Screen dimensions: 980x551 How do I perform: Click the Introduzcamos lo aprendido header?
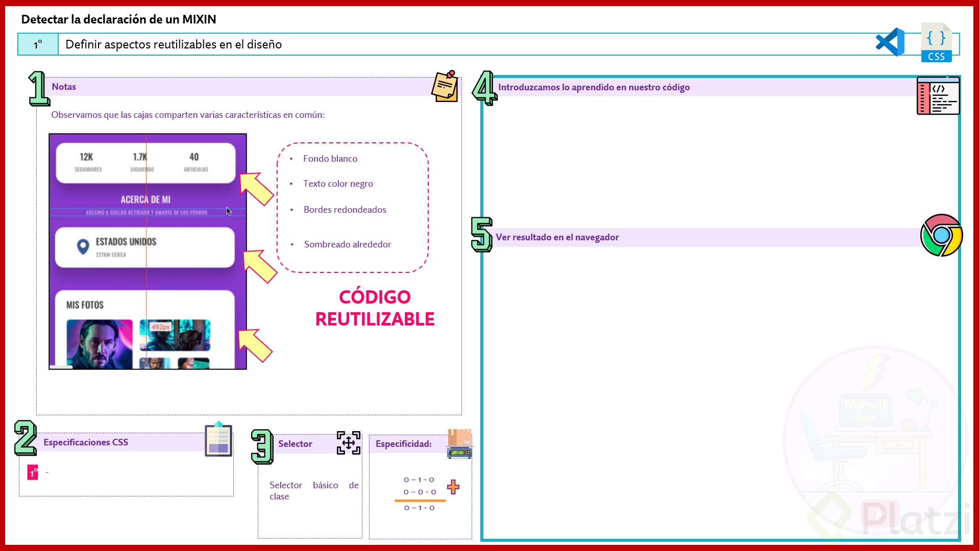click(x=594, y=87)
